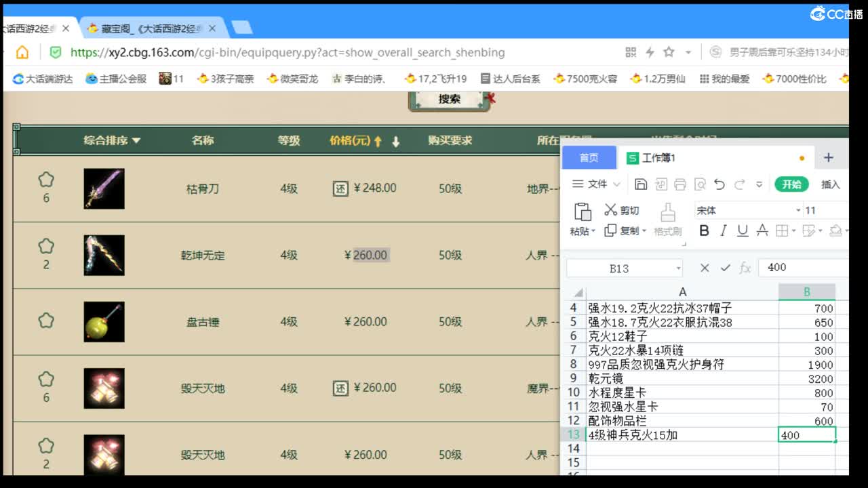The height and width of the screenshot is (488, 868).
Task: Favorite the 盘古锤 item star
Action: tap(46, 320)
